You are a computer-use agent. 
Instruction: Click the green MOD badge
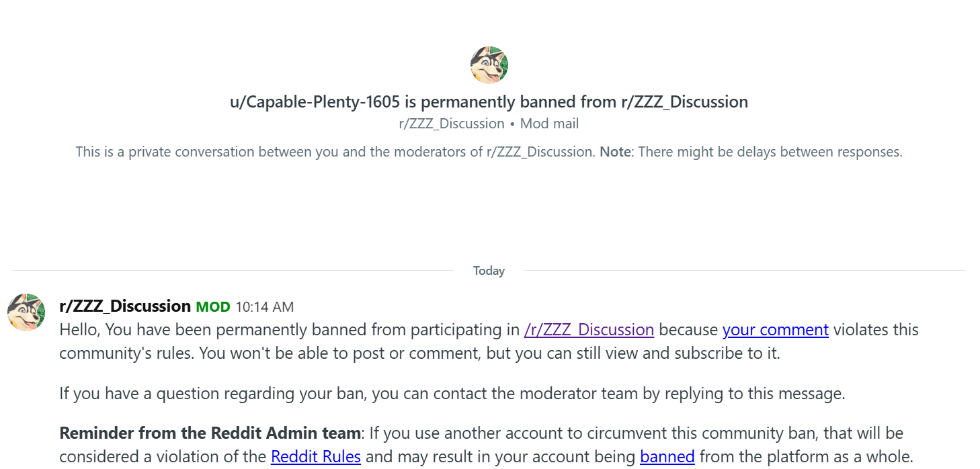(x=212, y=307)
